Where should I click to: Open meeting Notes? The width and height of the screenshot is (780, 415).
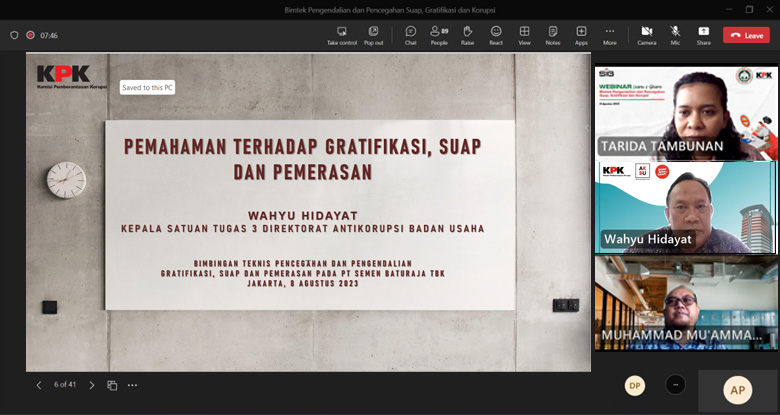[x=552, y=35]
